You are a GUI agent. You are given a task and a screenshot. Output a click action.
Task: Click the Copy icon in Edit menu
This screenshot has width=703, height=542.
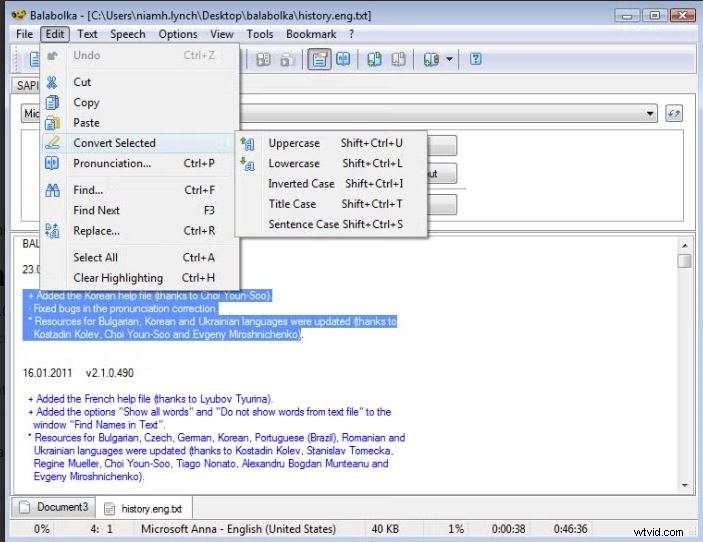[53, 102]
